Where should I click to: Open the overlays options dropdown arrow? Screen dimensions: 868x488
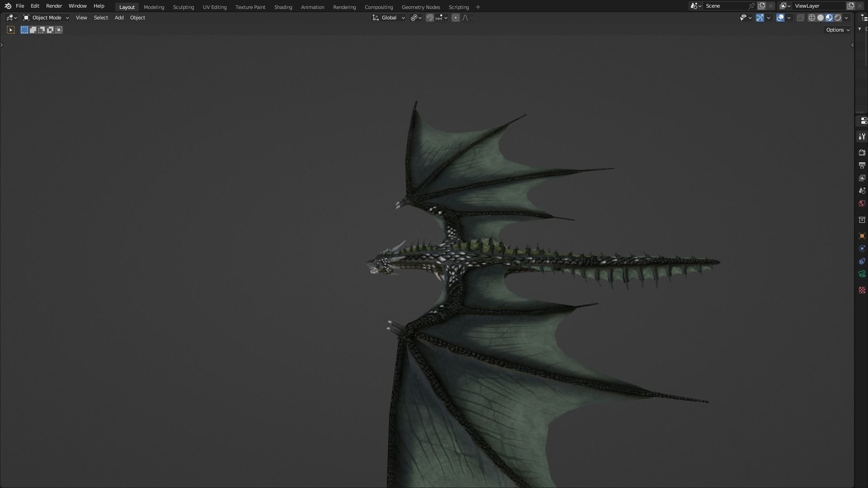(789, 18)
